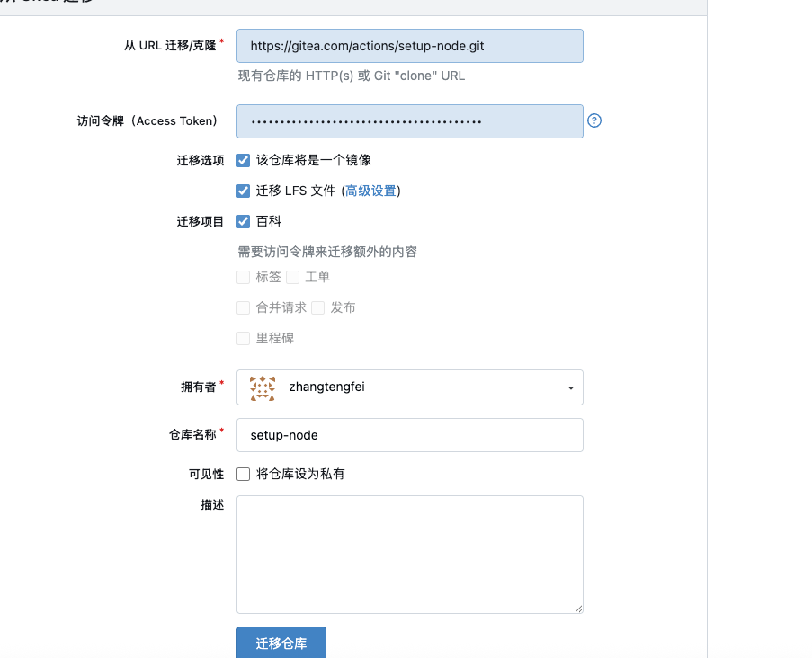Click the textarea resize handle
The height and width of the screenshot is (658, 812).
point(579,609)
